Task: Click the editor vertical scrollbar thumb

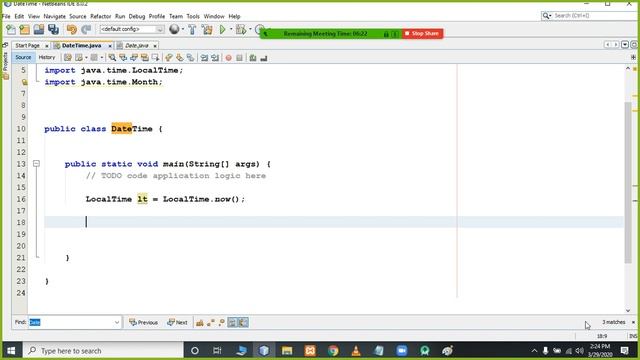Action: point(628,182)
